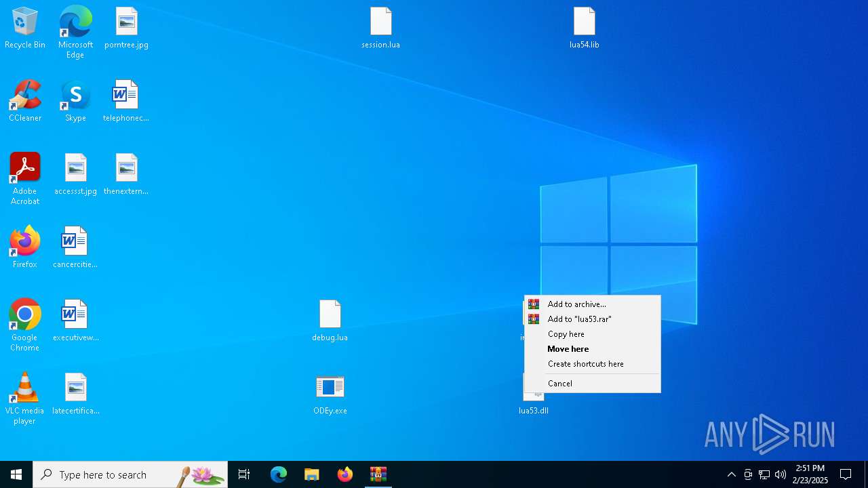Select the Microsoft Edge desktop shortcut
The height and width of the screenshot is (488, 868).
(75, 33)
